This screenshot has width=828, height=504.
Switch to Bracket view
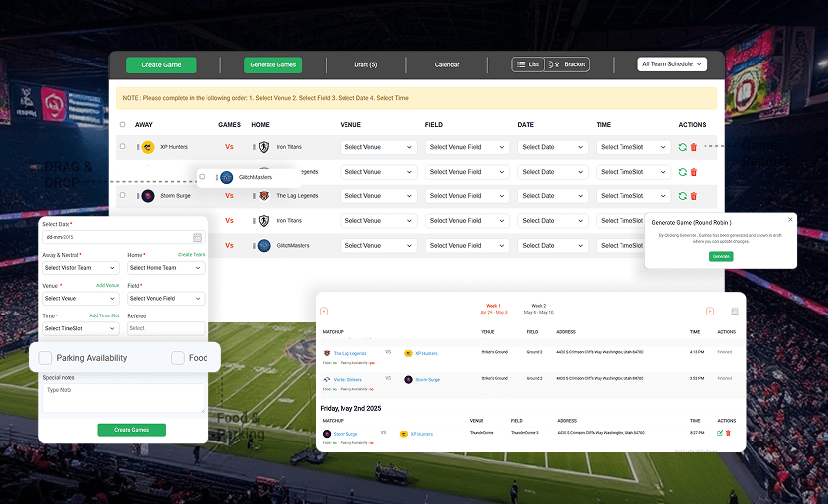567,64
